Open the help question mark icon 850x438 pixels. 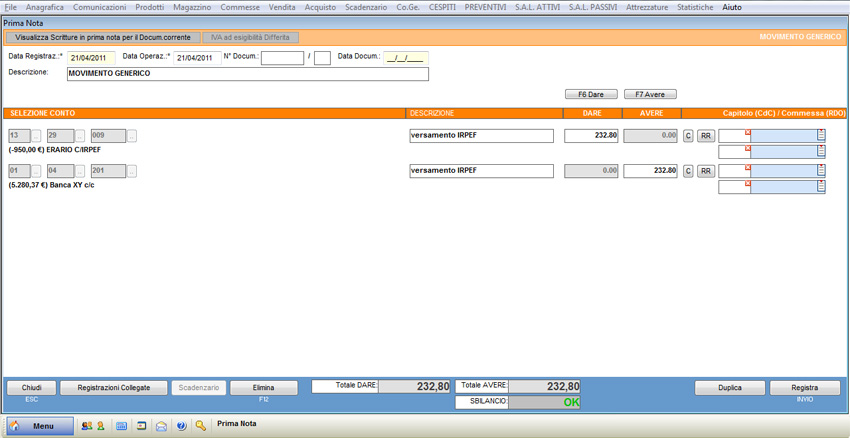click(x=181, y=426)
